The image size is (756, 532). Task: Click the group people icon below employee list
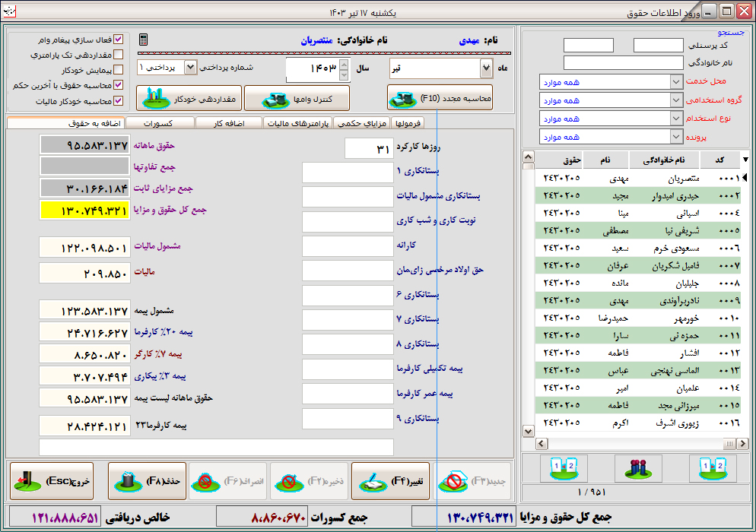[638, 468]
